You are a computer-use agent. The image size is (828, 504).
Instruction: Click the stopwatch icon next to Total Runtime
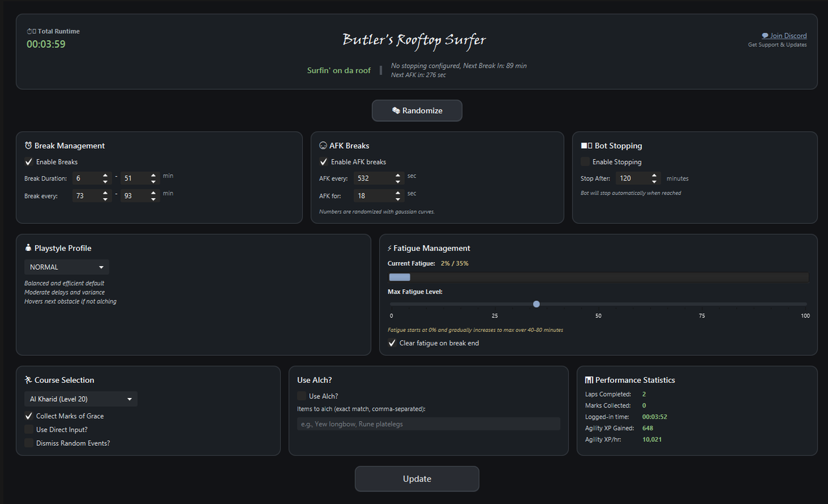click(x=31, y=31)
